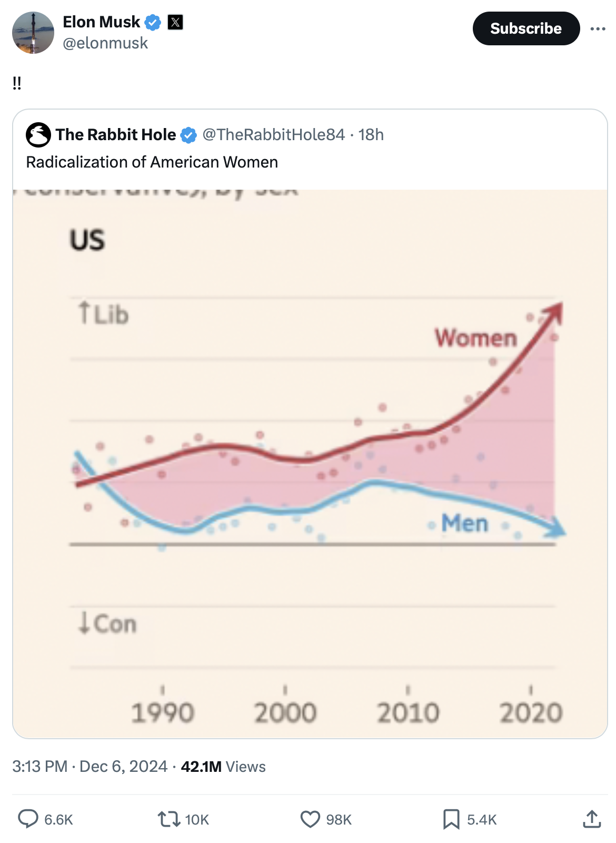Click Elon Musk's blue verified checkmark
Screen dimensions: 616x843
(x=153, y=22)
